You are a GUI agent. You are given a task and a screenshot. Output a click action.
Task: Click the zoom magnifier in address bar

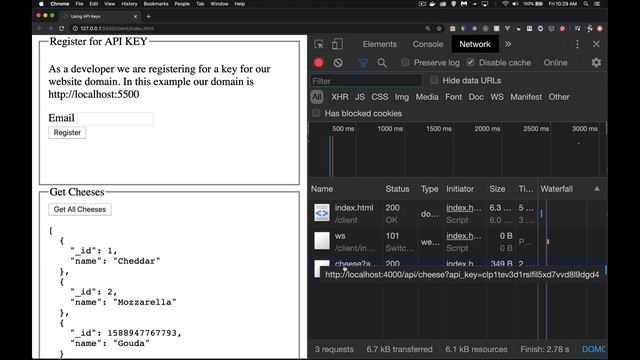[428, 29]
